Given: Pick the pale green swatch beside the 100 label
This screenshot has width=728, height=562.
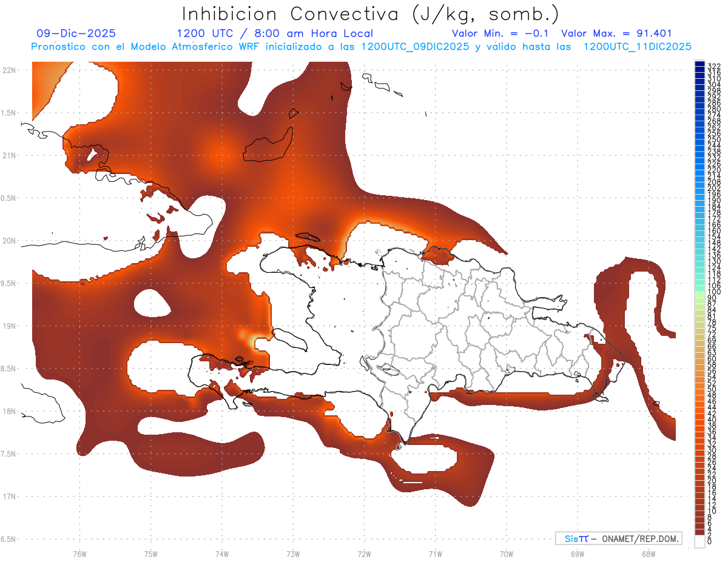Looking at the screenshot, I should [x=699, y=293].
